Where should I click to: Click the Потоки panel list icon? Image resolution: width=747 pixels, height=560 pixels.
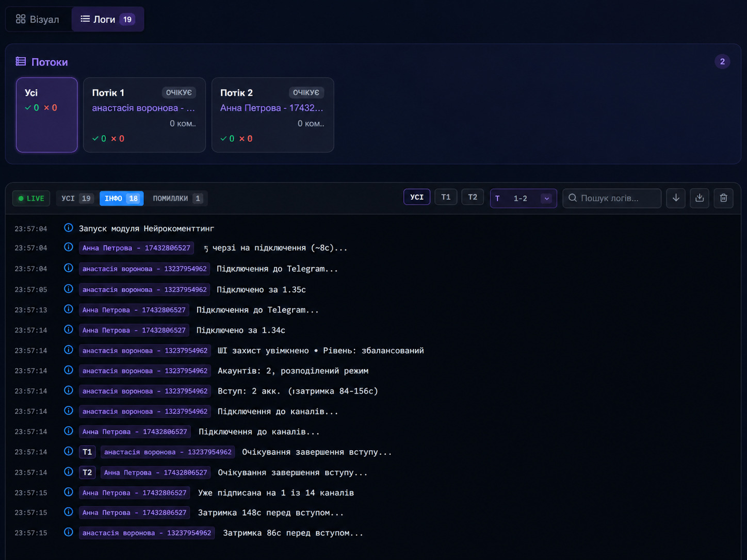21,62
